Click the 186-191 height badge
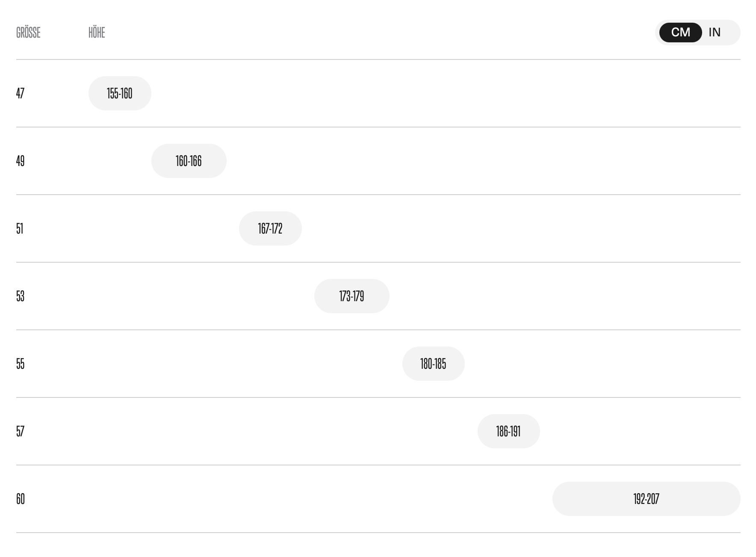 coord(508,431)
